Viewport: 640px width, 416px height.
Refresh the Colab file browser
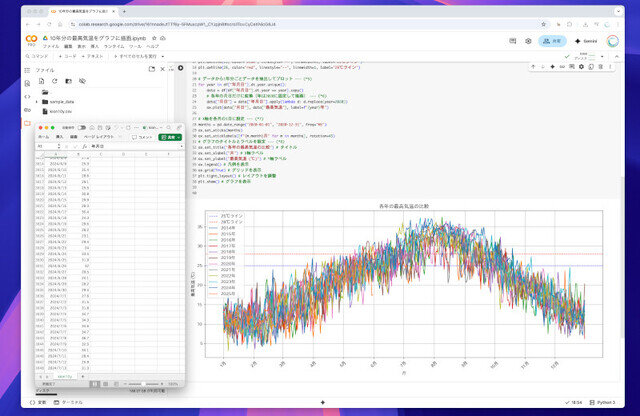click(x=55, y=81)
